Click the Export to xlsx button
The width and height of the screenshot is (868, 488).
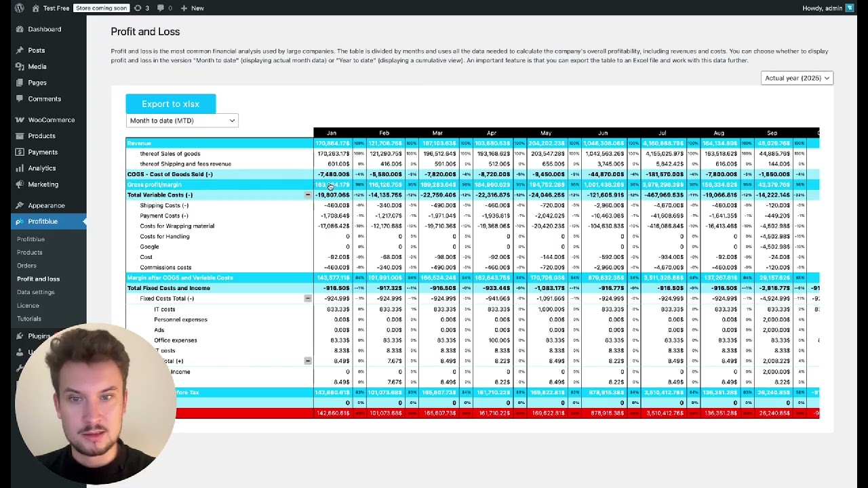point(170,104)
